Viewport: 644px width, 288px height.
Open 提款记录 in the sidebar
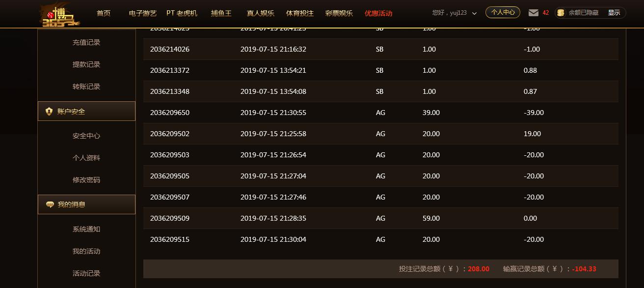coord(86,64)
